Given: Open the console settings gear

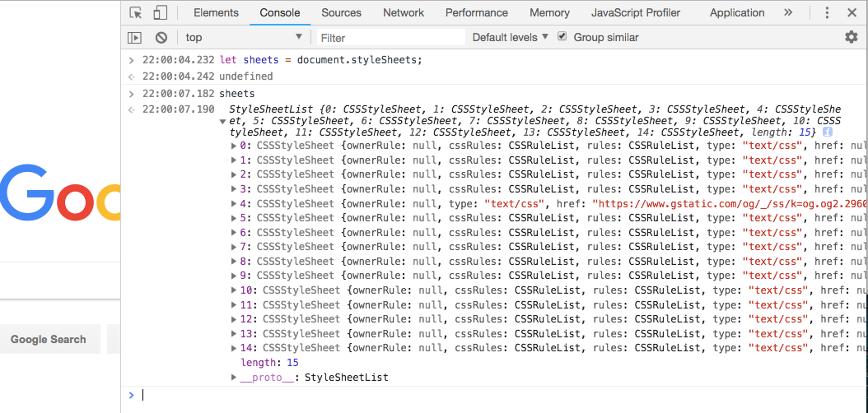Looking at the screenshot, I should tap(851, 37).
